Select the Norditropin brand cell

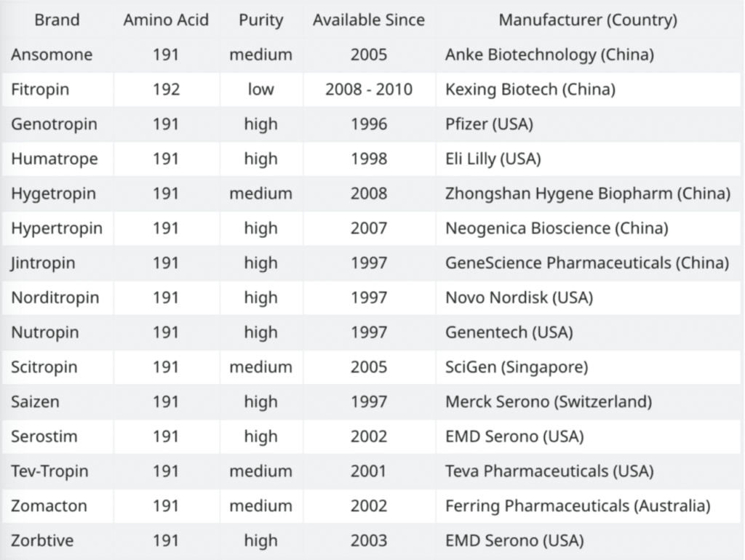(55, 297)
